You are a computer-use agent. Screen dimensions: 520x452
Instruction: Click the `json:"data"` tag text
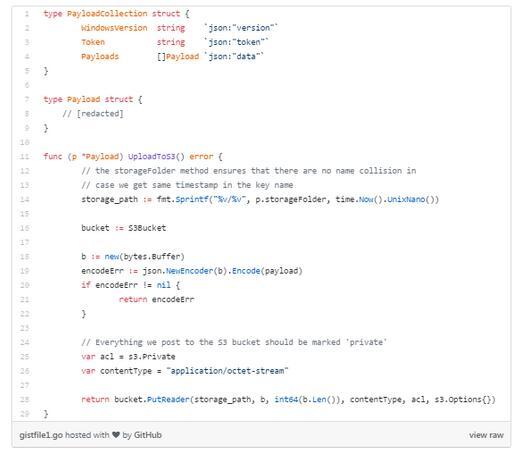tap(234, 56)
